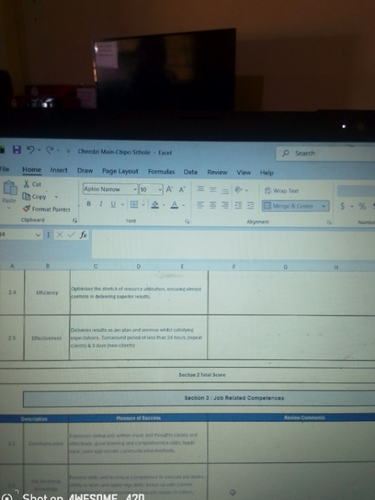Click inside the formula bar field
375x500 pixels.
coord(233,244)
